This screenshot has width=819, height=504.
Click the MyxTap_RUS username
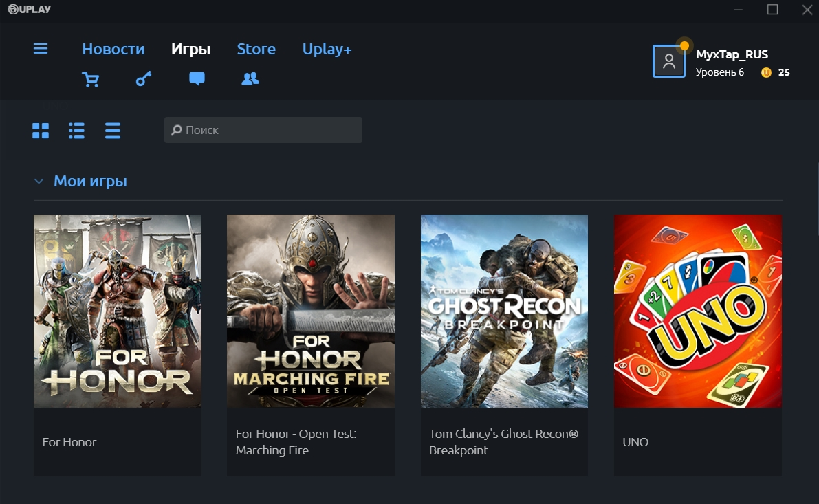(x=732, y=54)
